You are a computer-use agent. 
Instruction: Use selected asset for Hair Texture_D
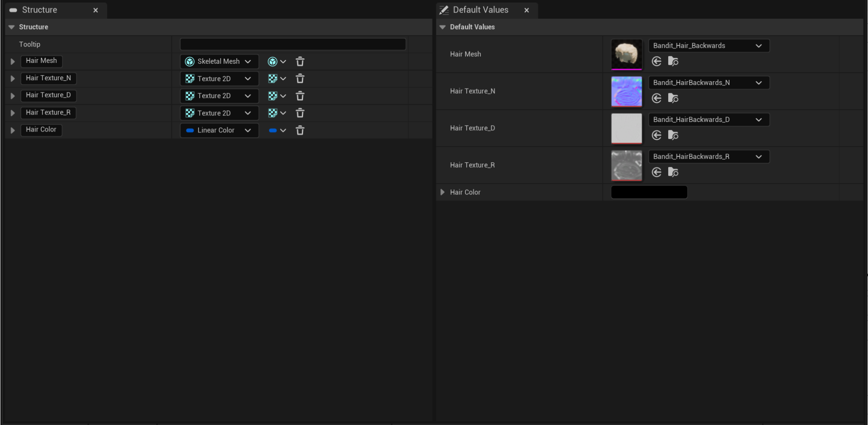click(657, 135)
